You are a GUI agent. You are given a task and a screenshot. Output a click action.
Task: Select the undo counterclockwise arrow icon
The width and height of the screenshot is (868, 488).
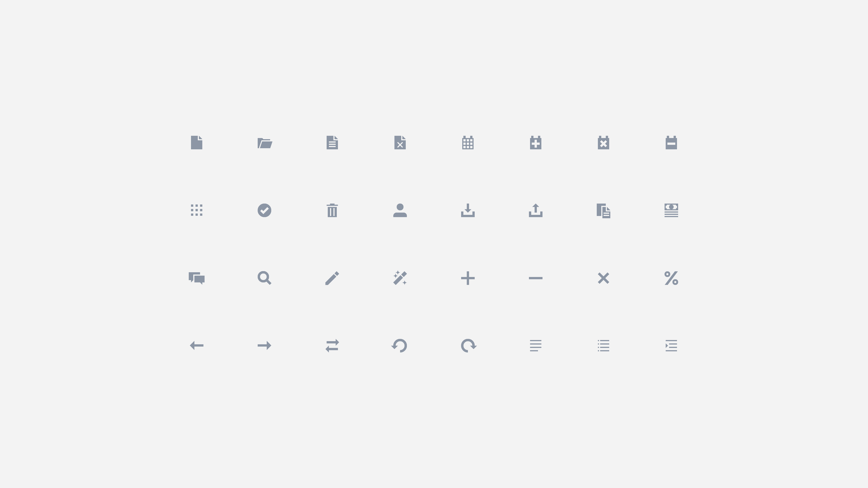coord(400,346)
